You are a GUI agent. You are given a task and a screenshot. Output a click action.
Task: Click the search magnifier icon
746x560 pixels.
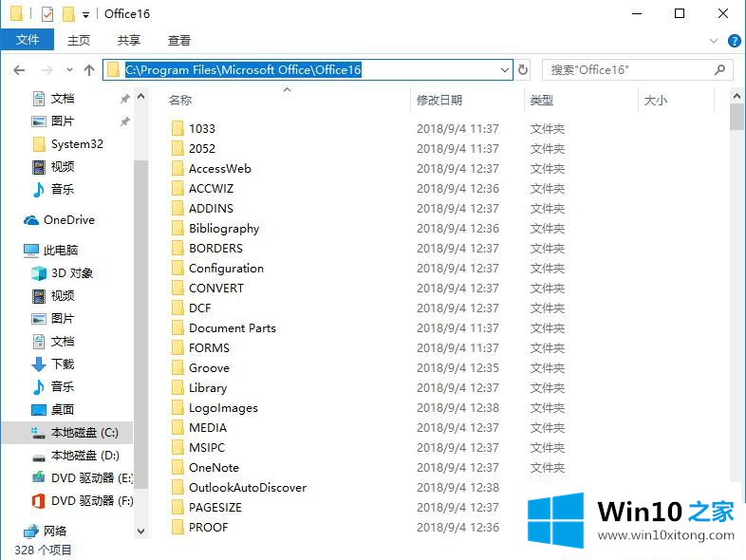[719, 70]
